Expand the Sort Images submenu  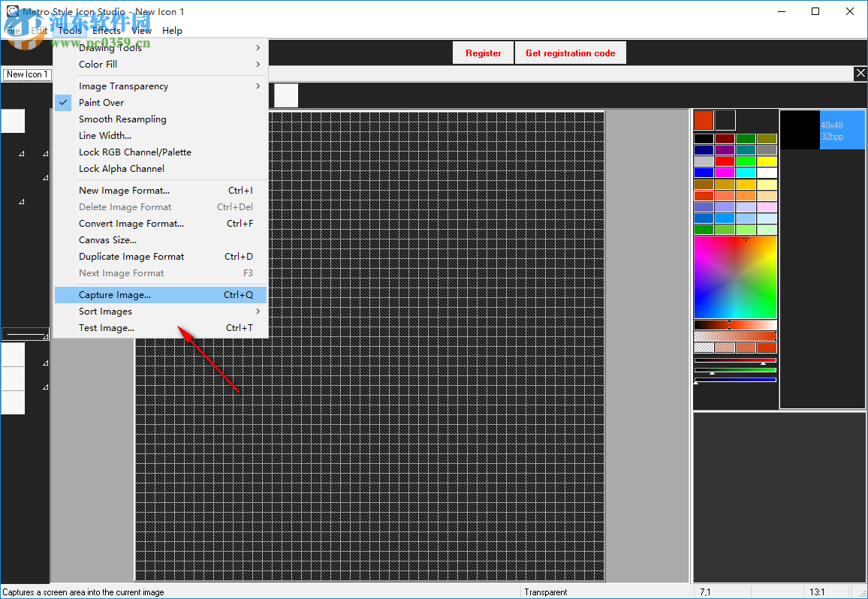click(161, 312)
